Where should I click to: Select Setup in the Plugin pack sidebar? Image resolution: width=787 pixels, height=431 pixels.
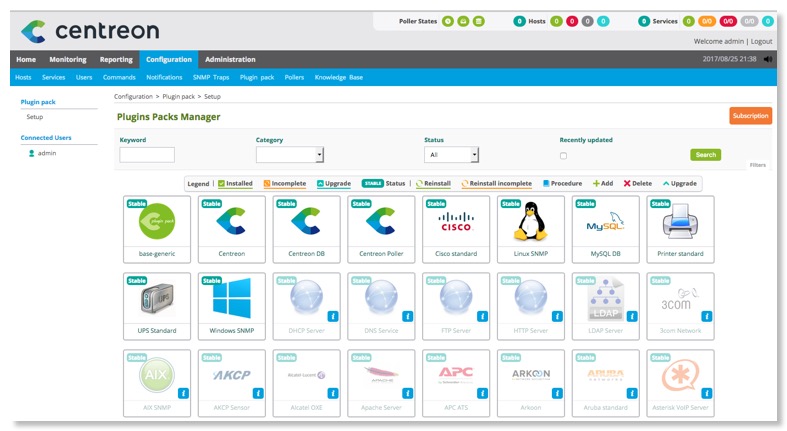click(x=35, y=117)
